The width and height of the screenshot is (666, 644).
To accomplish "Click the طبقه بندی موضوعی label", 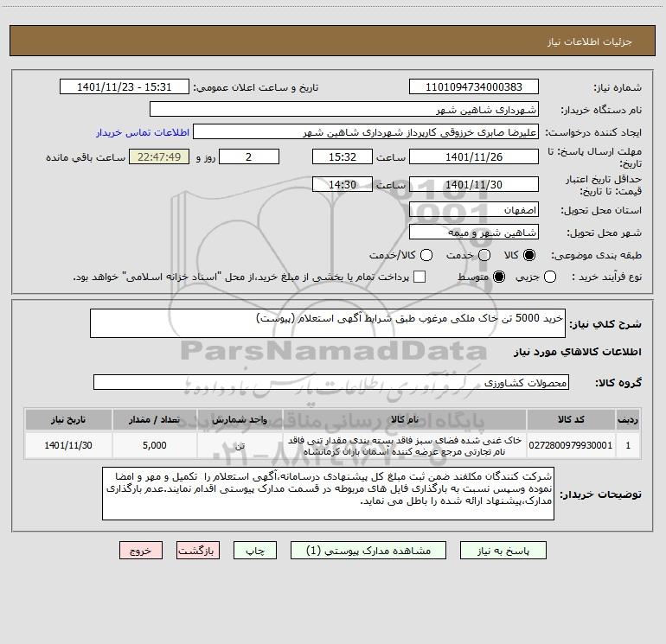I will tap(596, 255).
